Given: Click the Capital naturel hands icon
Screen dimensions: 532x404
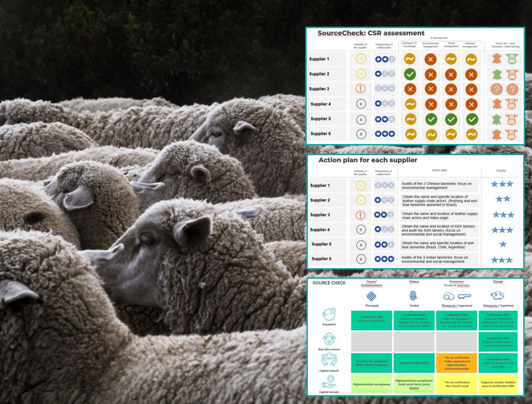Looking at the screenshot, I should tap(328, 360).
